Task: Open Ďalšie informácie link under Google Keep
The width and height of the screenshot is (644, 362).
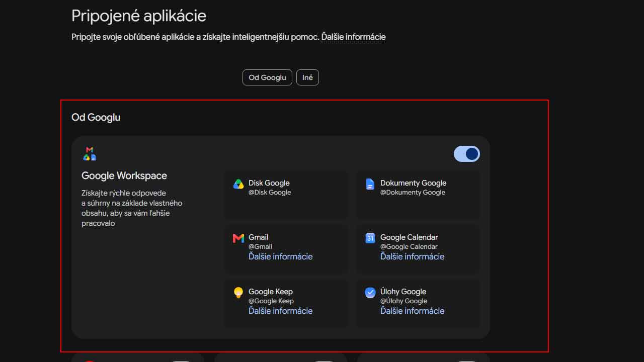Action: pyautogui.click(x=280, y=311)
